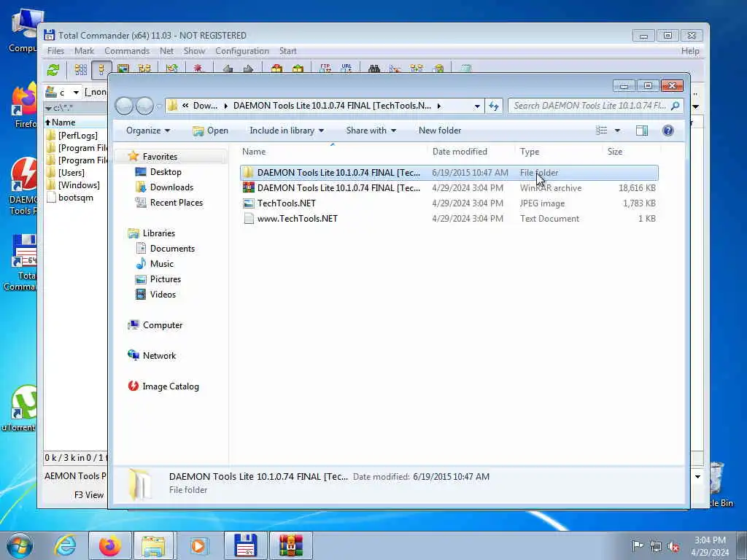Select www.TechTools.NET text document

tap(449, 219)
